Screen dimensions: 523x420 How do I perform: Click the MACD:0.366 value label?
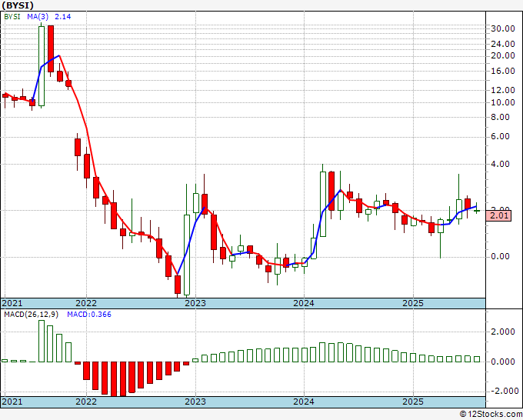coord(89,315)
